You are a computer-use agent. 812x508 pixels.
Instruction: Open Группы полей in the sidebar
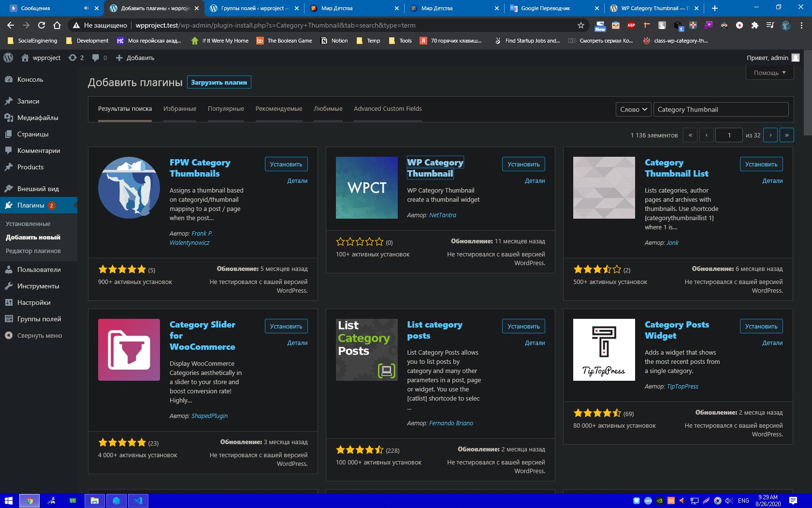pyautogui.click(x=39, y=319)
